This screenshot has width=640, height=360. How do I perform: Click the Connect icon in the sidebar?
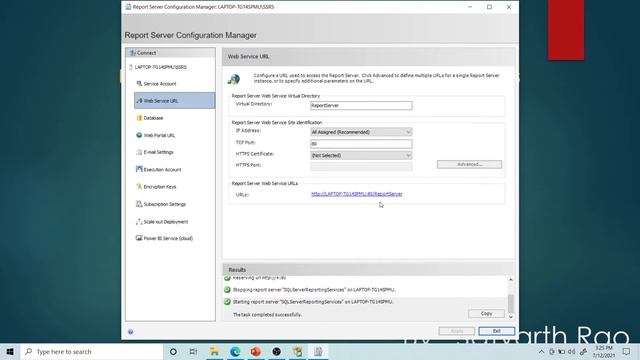pyautogui.click(x=132, y=53)
